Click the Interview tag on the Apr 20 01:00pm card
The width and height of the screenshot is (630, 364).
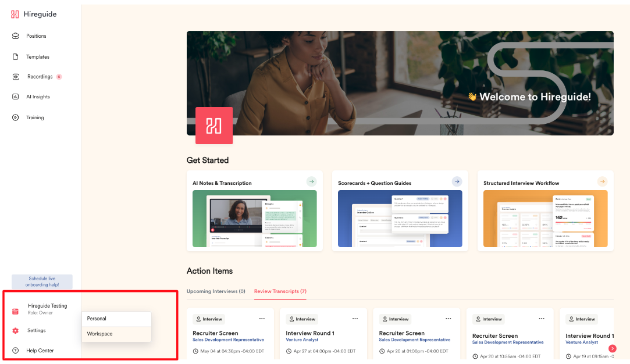396,319
